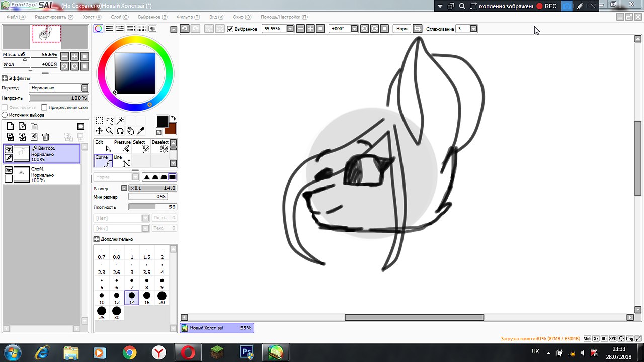644x362 pixels.
Task: Open the Редактировать menu
Action: [x=54, y=17]
